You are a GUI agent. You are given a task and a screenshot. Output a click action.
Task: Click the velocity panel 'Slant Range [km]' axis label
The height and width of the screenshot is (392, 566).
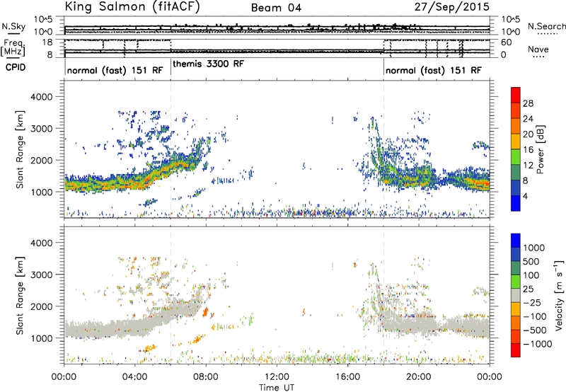click(x=20, y=296)
